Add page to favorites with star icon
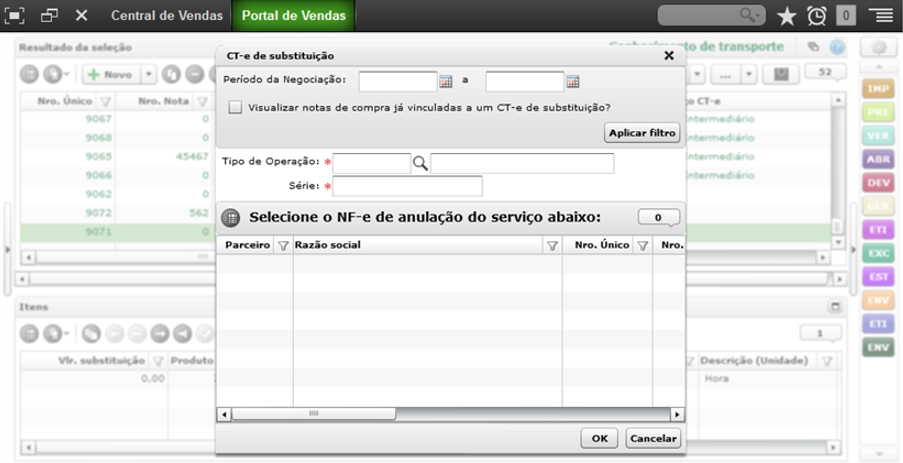 tap(786, 16)
